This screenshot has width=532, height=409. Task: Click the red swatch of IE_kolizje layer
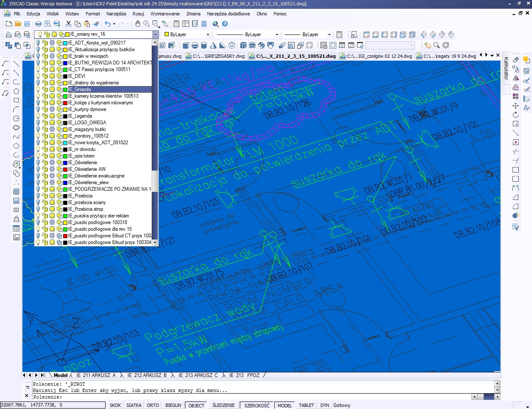(65, 103)
